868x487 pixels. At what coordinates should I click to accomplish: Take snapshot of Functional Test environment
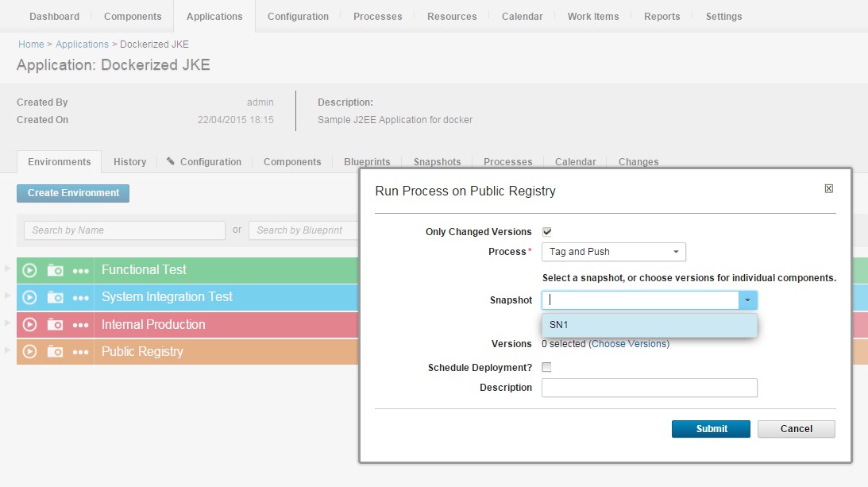[55, 270]
